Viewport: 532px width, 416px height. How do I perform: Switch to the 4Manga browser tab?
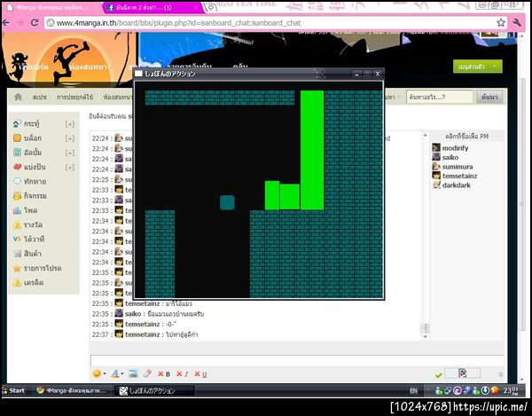point(51,7)
